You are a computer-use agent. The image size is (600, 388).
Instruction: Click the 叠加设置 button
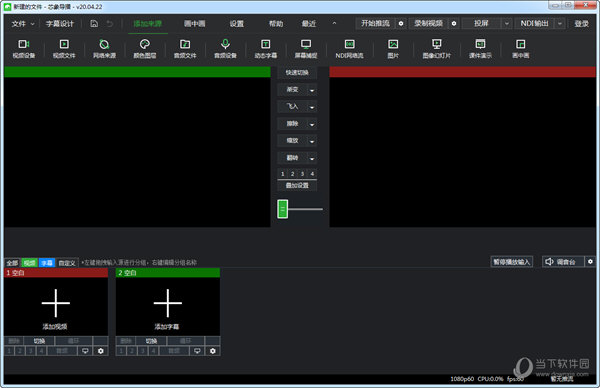[x=297, y=186]
